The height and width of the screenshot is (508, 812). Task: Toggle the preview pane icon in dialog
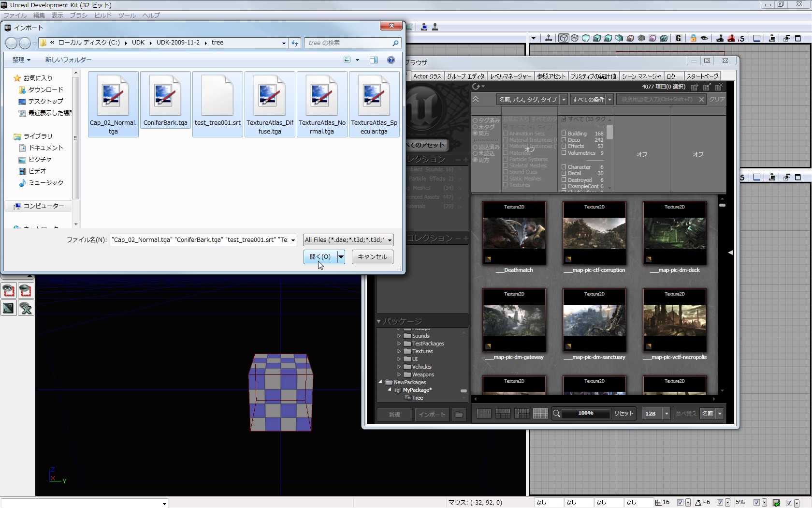click(x=373, y=60)
